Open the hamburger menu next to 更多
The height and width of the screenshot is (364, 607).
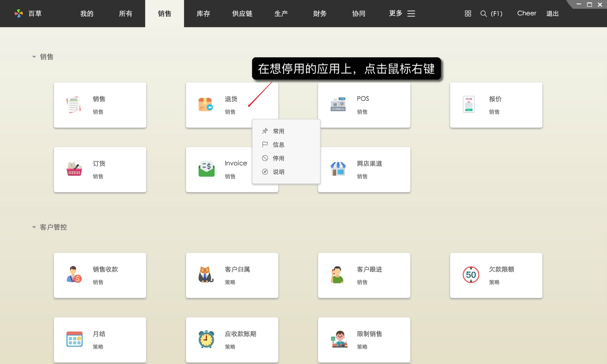click(411, 14)
